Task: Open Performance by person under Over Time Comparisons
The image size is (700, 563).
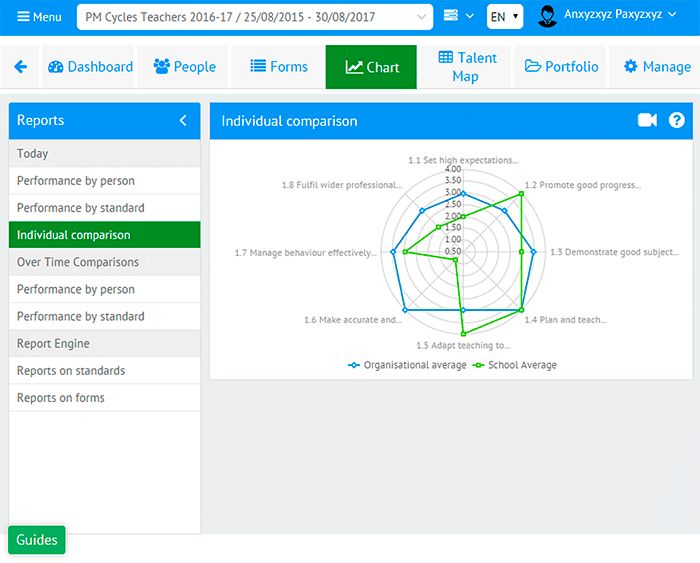Action: tap(104, 289)
